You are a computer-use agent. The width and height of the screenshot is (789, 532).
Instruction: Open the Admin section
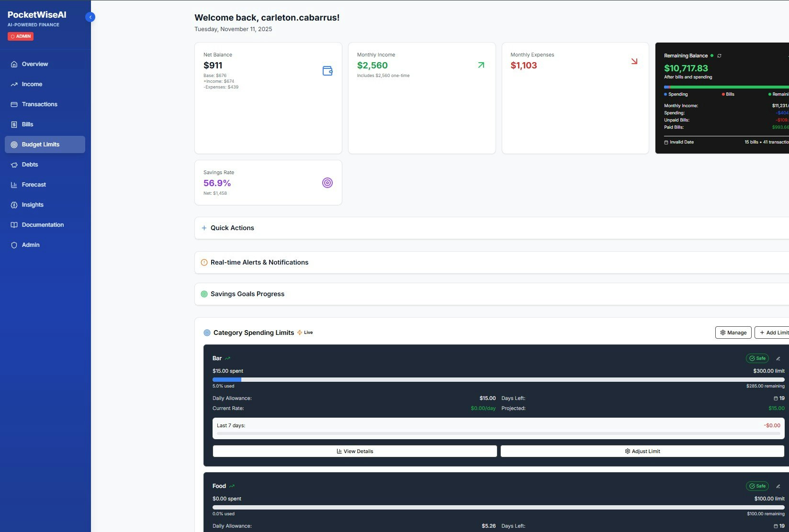(45, 245)
